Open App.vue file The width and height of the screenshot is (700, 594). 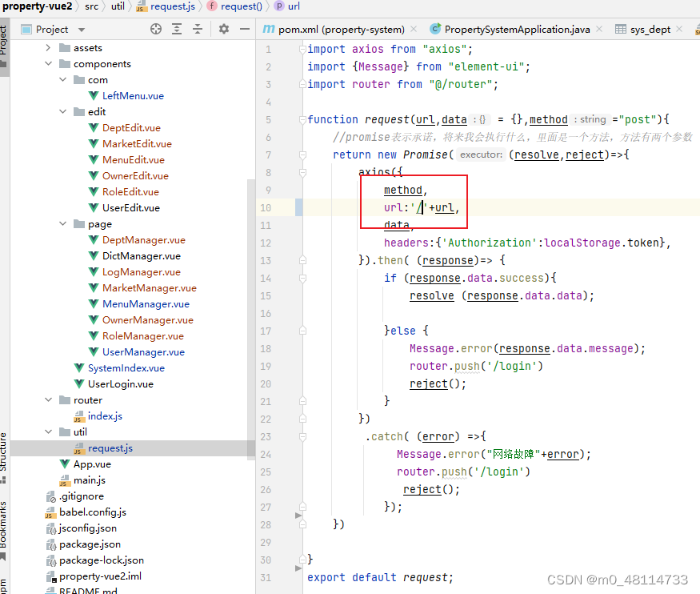(x=92, y=464)
